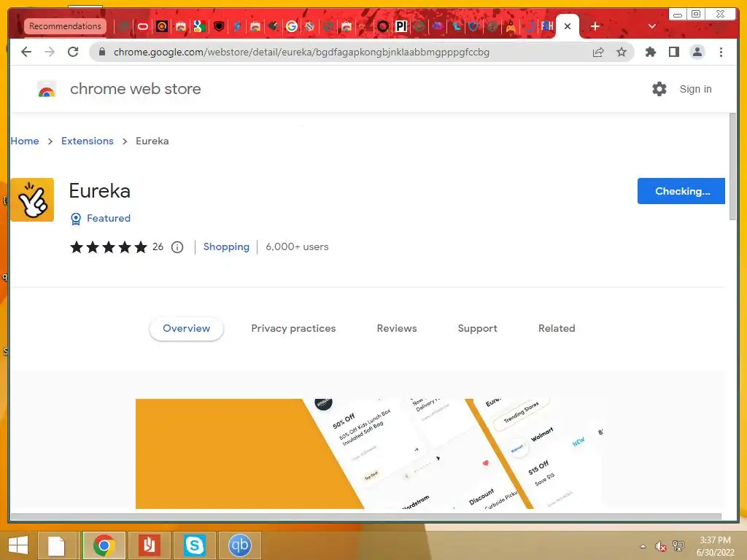747x560 pixels.
Task: Click the 6,000+ users text
Action: point(297,247)
